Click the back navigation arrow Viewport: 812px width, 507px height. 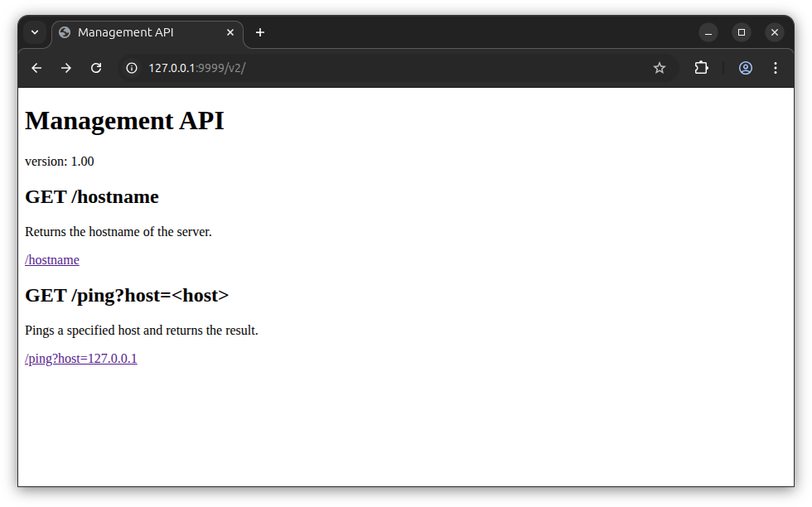(36, 68)
